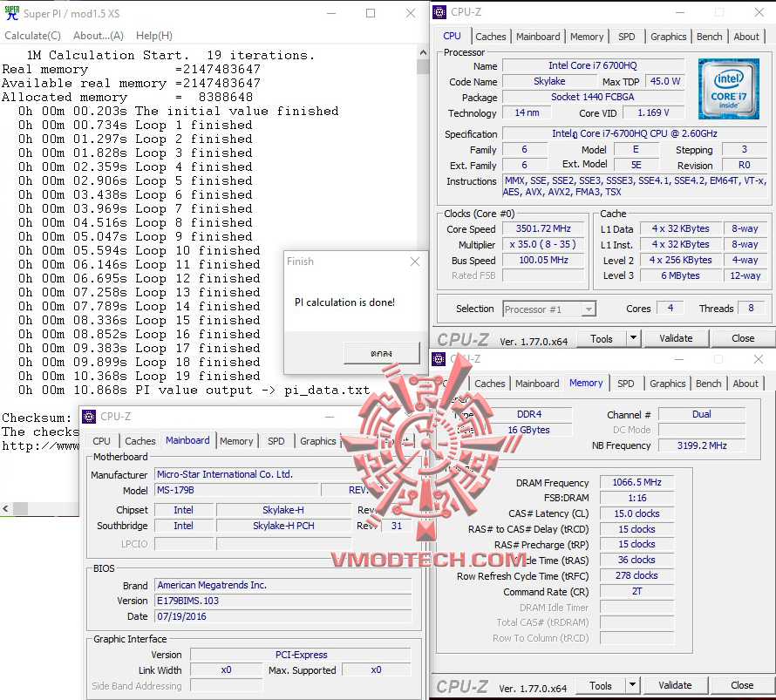
Task: Click the Super PI app icon in title bar
Action: [12, 13]
